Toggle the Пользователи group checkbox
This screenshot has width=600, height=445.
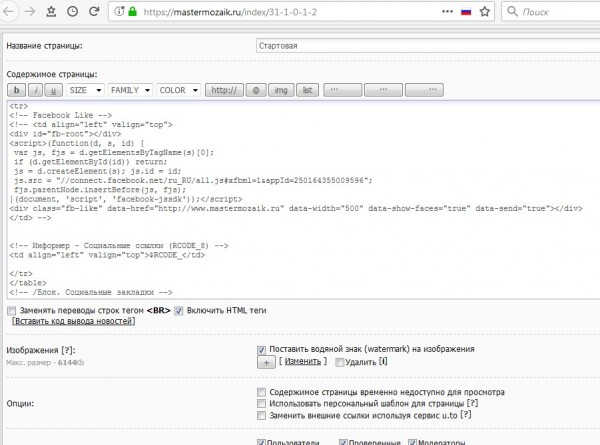pyautogui.click(x=261, y=442)
